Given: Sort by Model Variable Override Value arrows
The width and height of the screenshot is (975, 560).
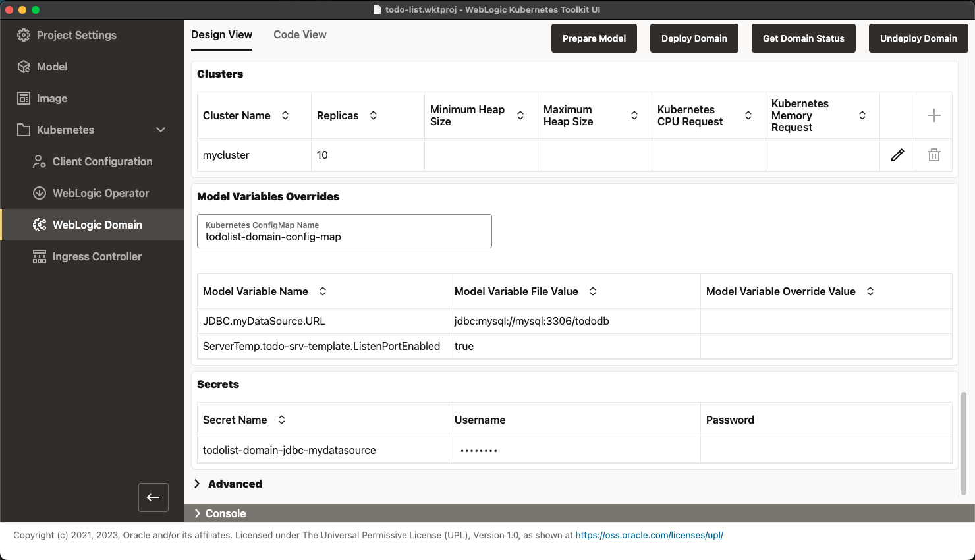Looking at the screenshot, I should [x=870, y=291].
